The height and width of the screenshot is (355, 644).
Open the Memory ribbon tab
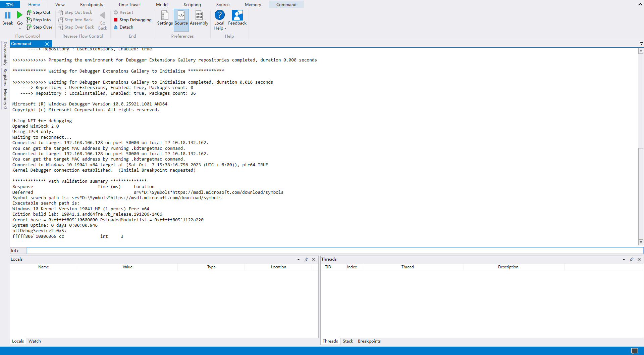coord(253,4)
